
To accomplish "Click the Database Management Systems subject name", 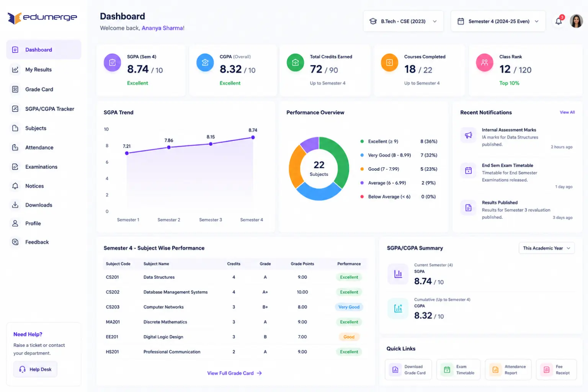I will tap(175, 292).
